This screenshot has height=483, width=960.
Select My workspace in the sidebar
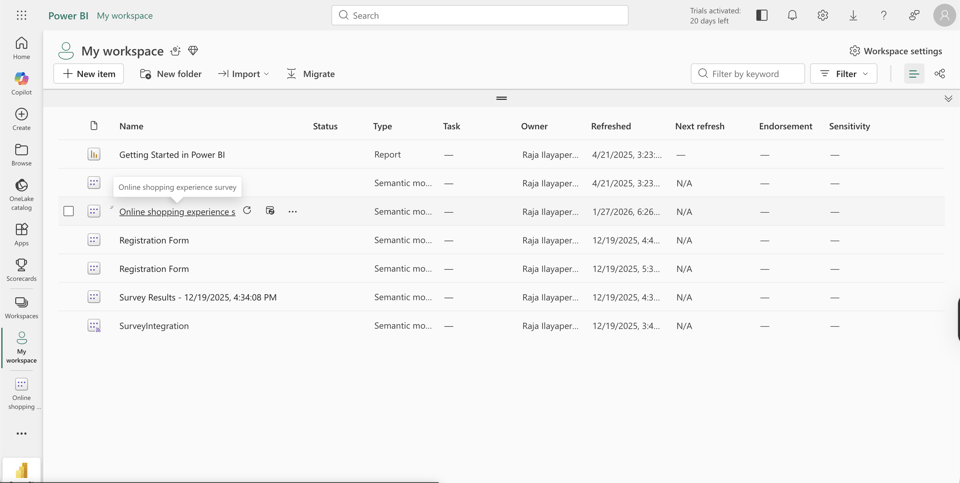pyautogui.click(x=21, y=347)
